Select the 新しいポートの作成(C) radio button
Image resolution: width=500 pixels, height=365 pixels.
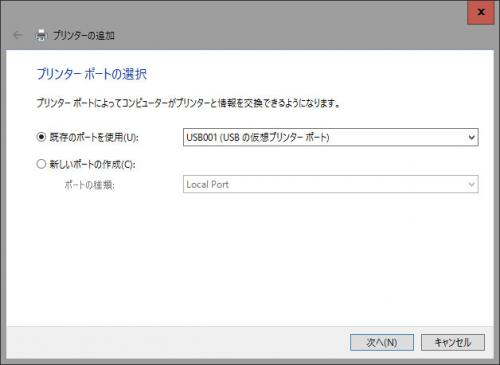click(x=41, y=164)
